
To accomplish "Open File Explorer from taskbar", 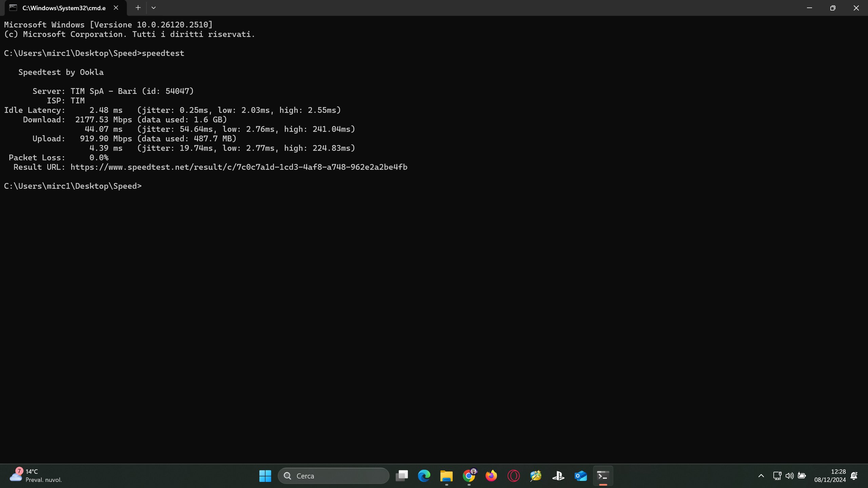I will [447, 476].
